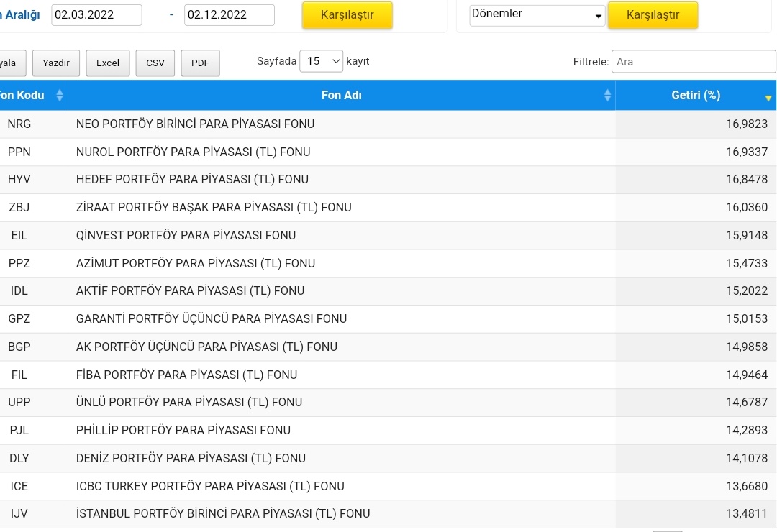Click return value 15,4733
Screen dimensions: 777x532
[x=747, y=263]
